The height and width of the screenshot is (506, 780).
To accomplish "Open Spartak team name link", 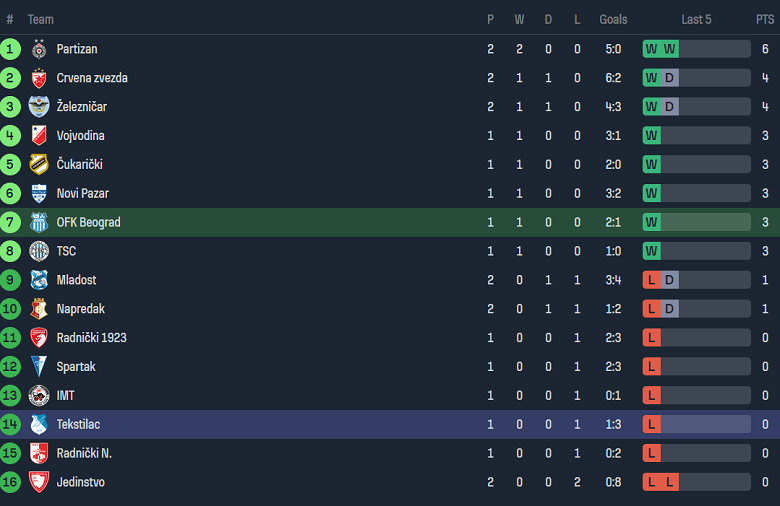I will [76, 367].
